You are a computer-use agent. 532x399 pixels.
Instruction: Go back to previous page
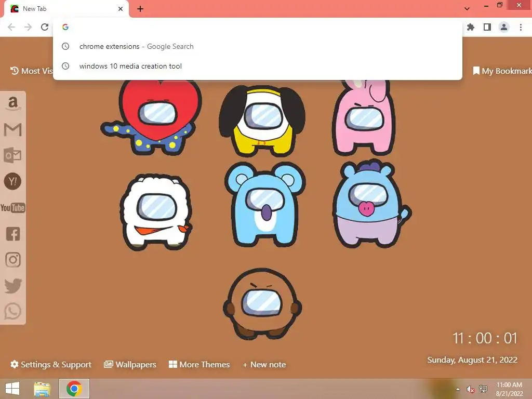tap(11, 27)
